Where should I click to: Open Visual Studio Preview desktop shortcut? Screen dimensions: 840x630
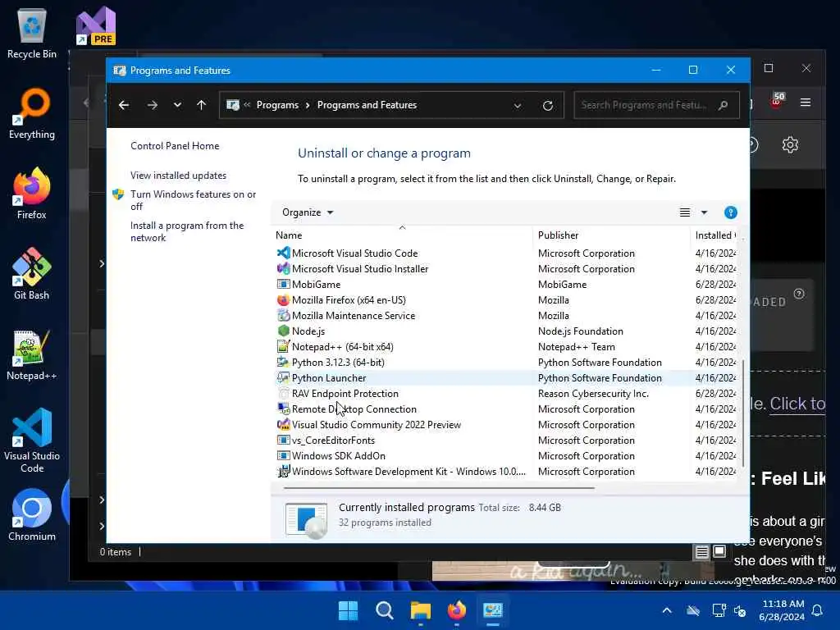point(96,25)
